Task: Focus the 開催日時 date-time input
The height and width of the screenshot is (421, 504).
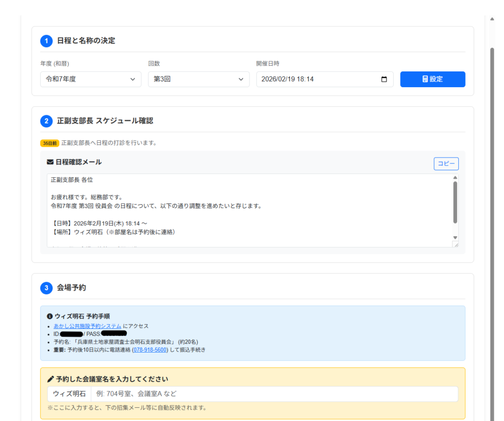Action: (315, 79)
